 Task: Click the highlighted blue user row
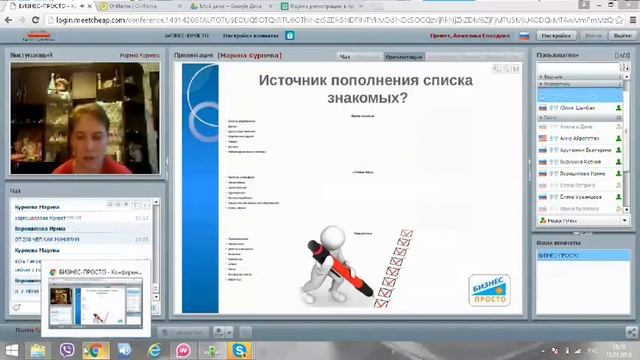580,96
